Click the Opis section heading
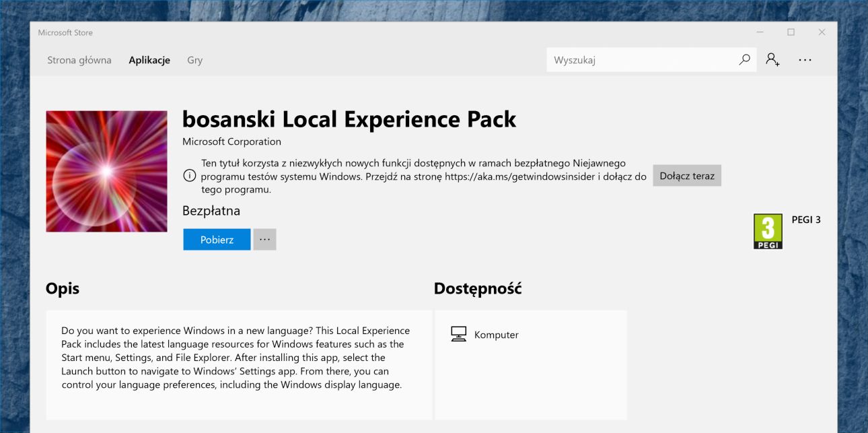The image size is (868, 433). 63,289
